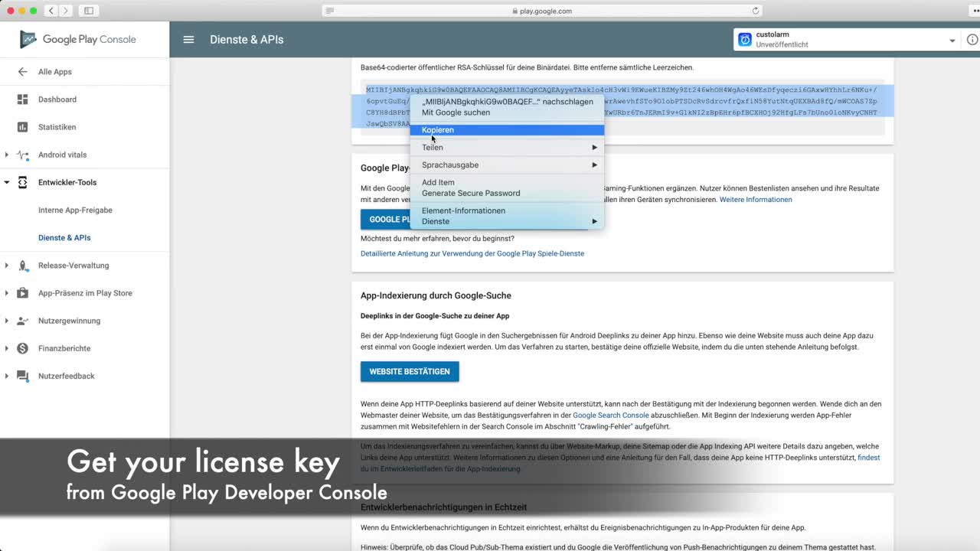Viewport: 980px width, 551px height.
Task: Click the info icon at top right
Action: point(972,40)
